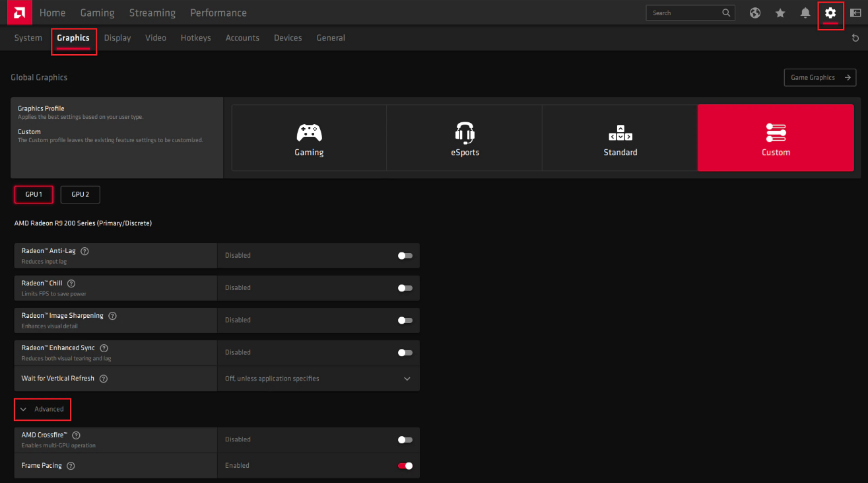Open settings gear icon
Screen dimensions: 868x483
[x=830, y=13]
